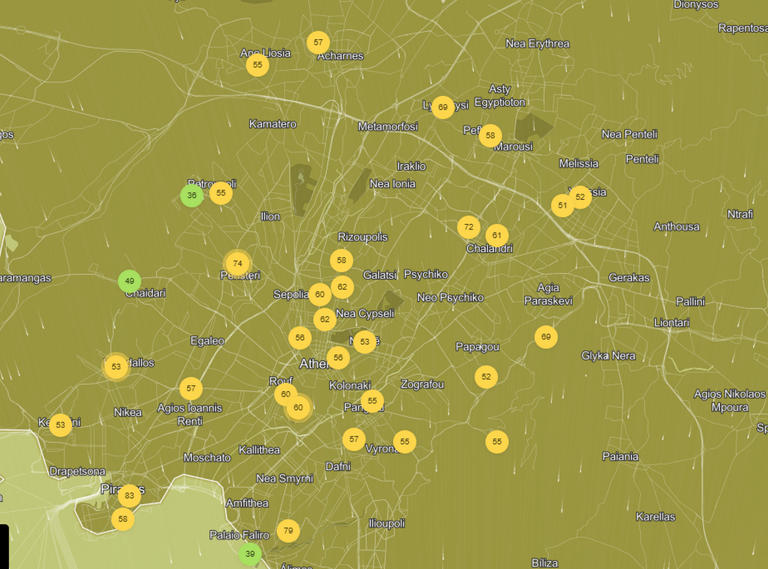Screen dimensions: 768x569
Task: Click the 51 marker near Melissia
Action: click(x=562, y=206)
